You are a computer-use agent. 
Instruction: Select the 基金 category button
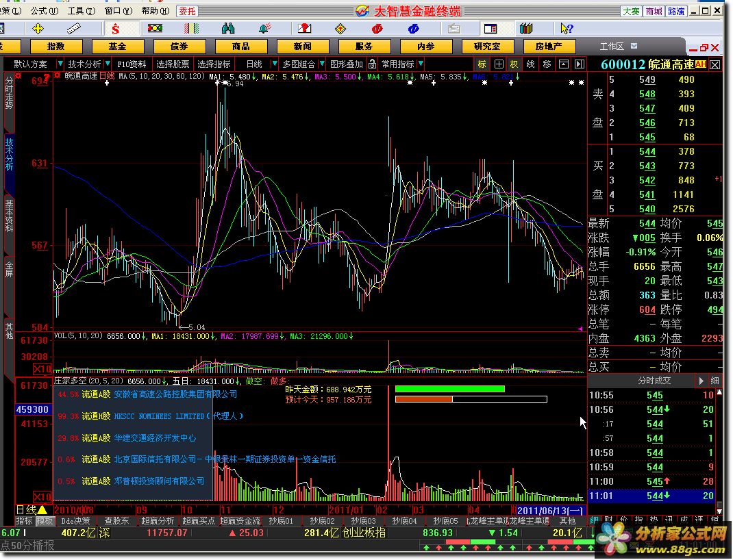click(118, 47)
